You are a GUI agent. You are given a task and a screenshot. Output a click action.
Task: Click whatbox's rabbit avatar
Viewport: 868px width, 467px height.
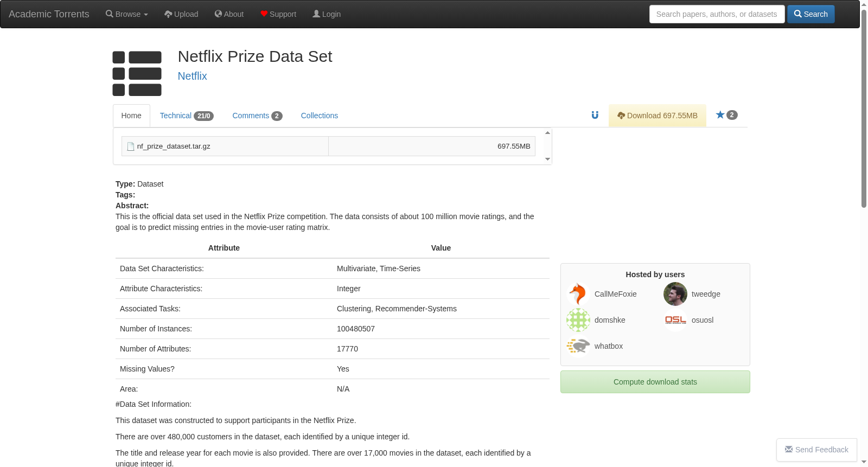pos(578,346)
